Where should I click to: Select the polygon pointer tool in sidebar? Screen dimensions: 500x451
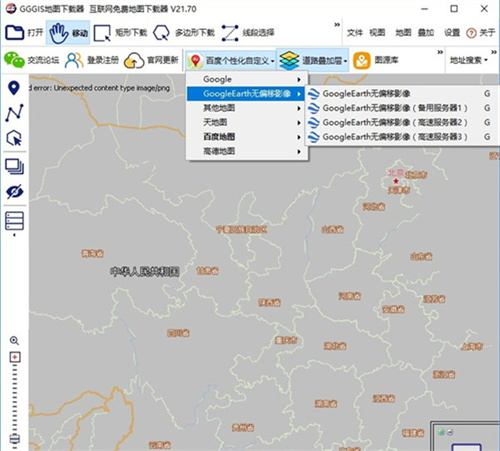[x=14, y=138]
